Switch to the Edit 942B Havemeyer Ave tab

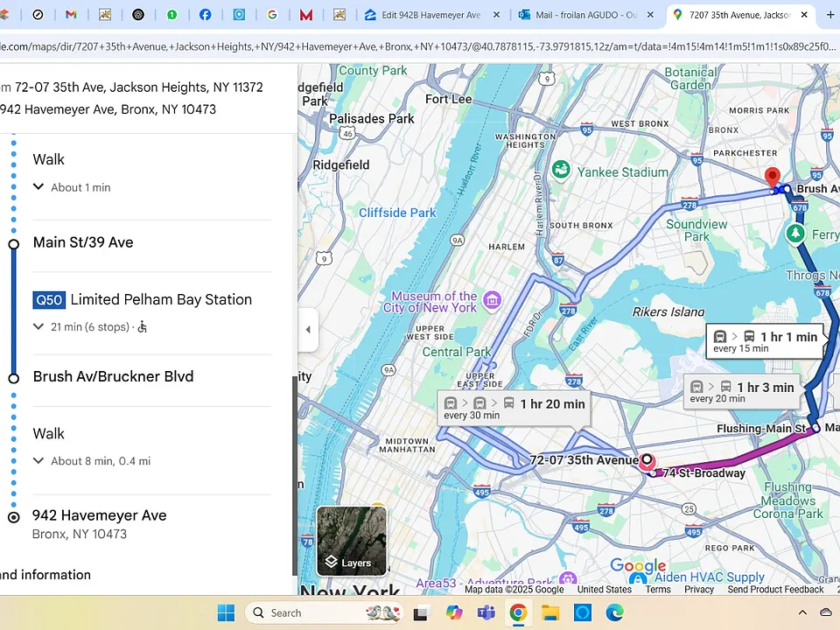431,15
